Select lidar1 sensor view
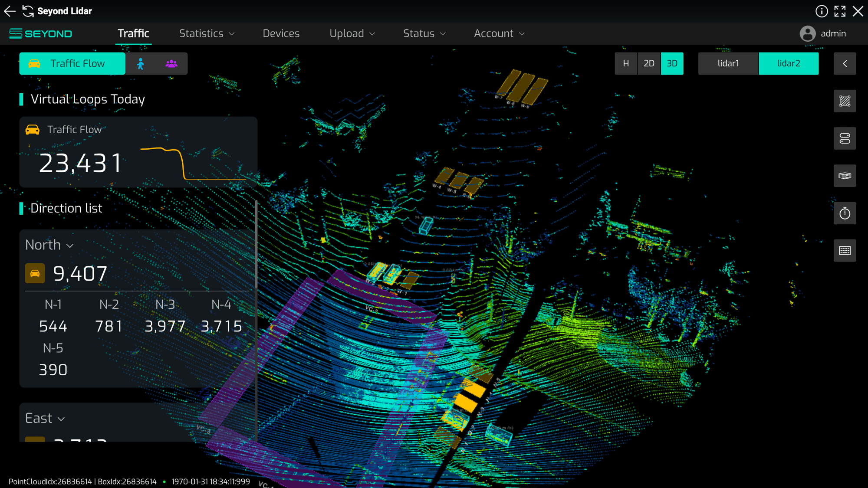The image size is (868, 488). (729, 63)
